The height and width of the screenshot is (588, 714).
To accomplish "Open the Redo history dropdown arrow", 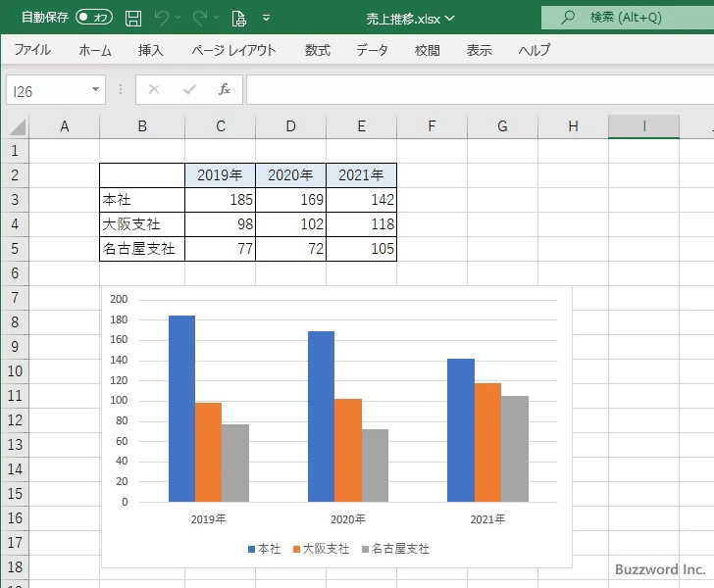I will click(x=217, y=18).
